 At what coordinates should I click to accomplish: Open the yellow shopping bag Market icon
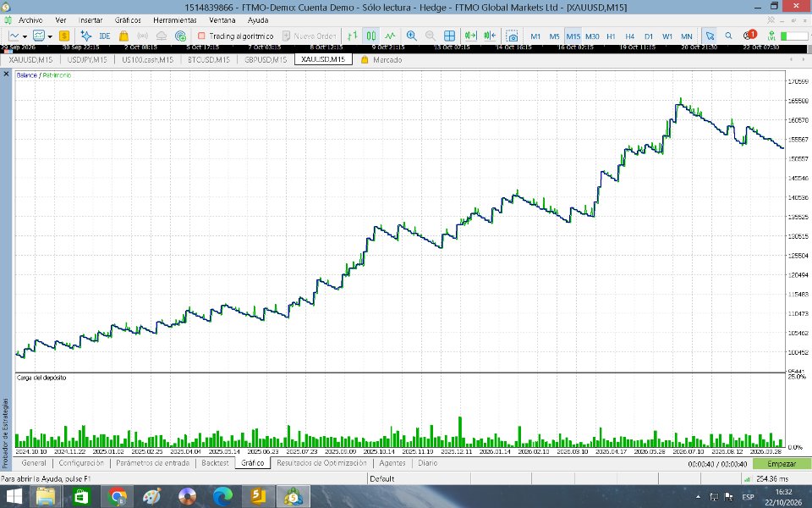(x=123, y=36)
